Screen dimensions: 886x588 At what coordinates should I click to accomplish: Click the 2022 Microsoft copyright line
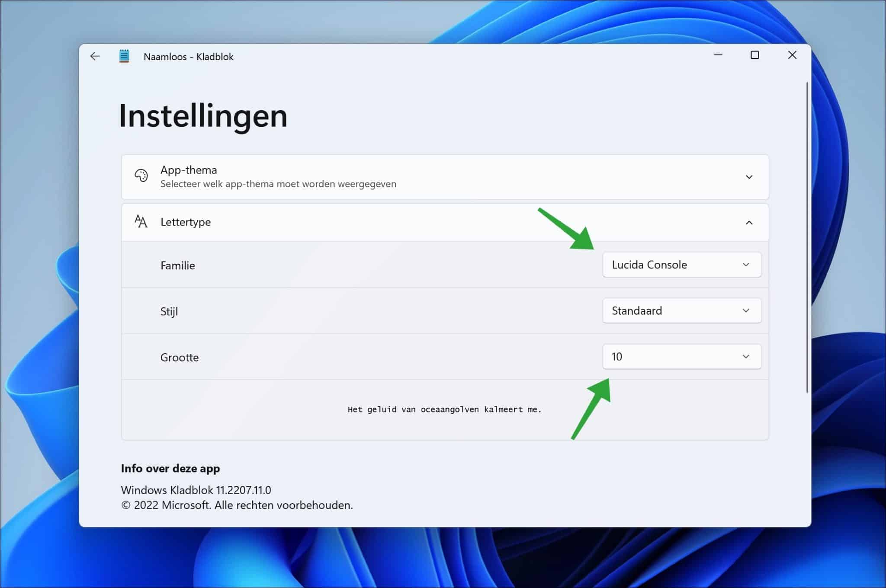pos(237,505)
